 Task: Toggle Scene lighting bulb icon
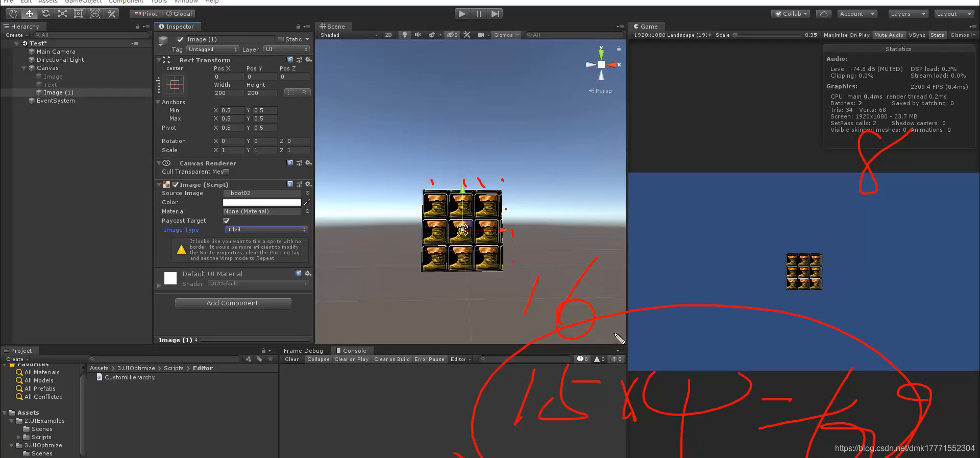tap(405, 35)
